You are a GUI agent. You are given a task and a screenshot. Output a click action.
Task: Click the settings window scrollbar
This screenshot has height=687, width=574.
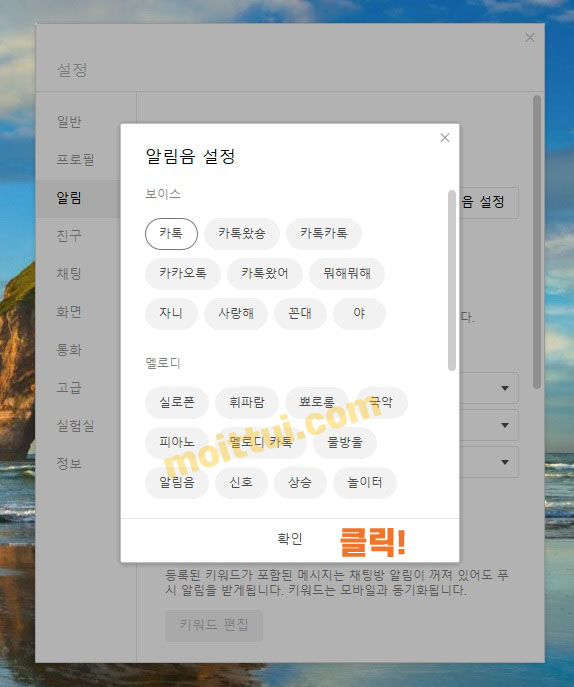pos(537,242)
